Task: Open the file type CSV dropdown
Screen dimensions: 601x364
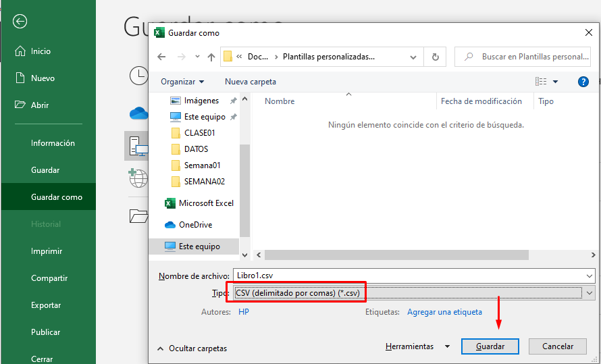Action: [408, 292]
